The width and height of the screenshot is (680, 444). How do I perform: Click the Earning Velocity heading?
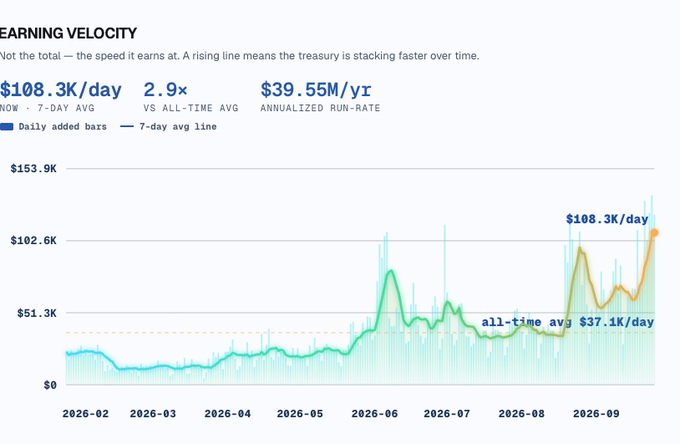pyautogui.click(x=68, y=33)
